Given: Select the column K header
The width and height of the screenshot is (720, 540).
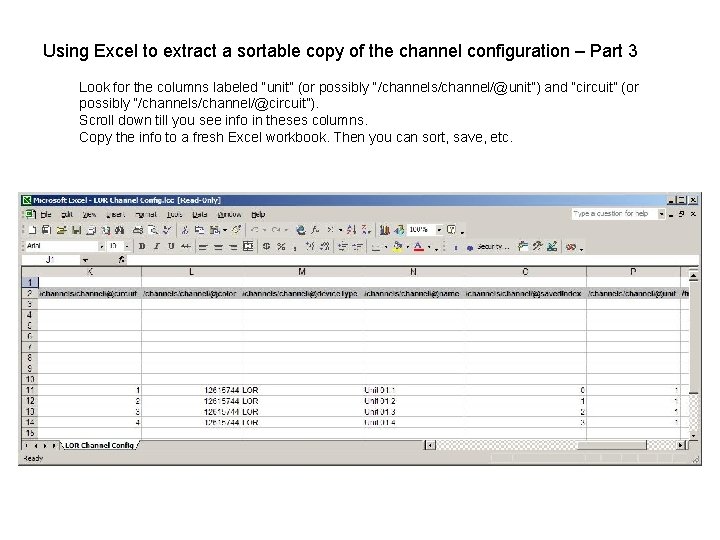Looking at the screenshot, I should click(x=90, y=272).
